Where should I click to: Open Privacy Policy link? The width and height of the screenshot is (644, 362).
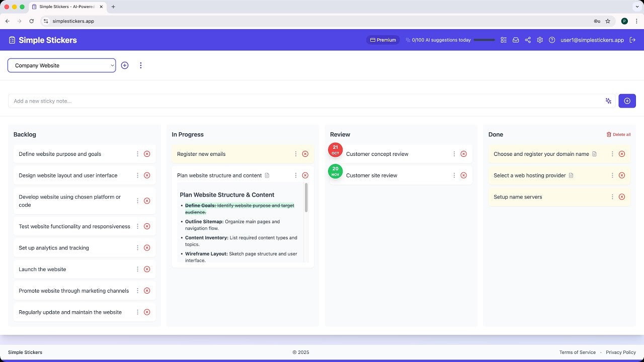point(621,352)
